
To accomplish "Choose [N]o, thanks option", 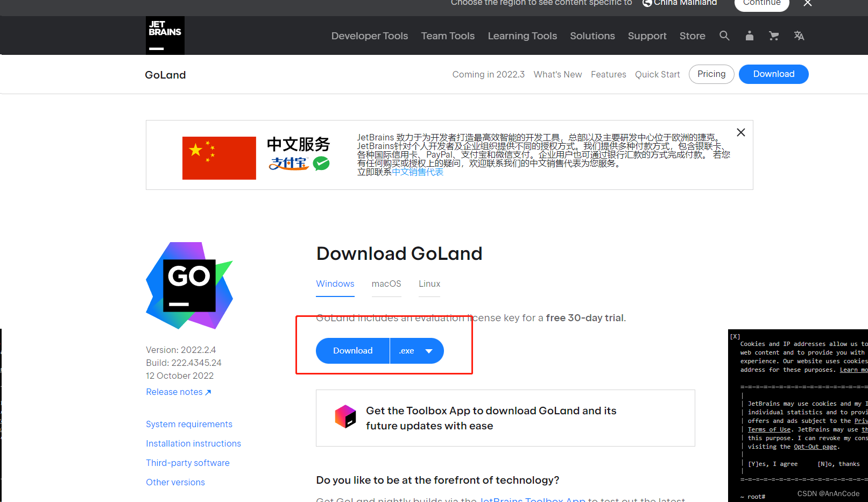I will (838, 464).
